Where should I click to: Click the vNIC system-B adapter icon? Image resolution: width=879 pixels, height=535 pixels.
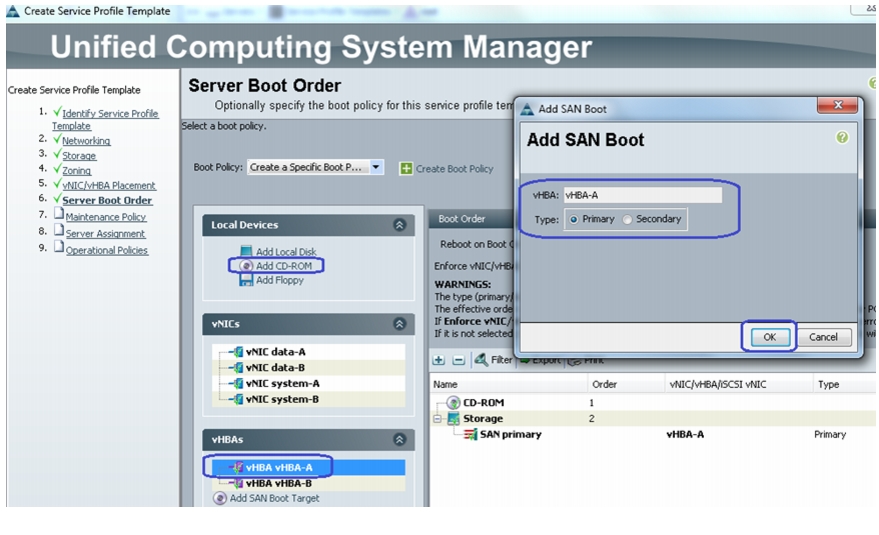point(238,399)
